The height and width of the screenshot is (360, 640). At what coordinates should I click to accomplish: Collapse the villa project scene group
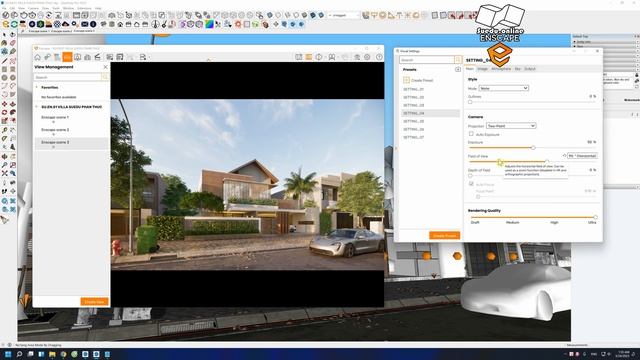37,107
